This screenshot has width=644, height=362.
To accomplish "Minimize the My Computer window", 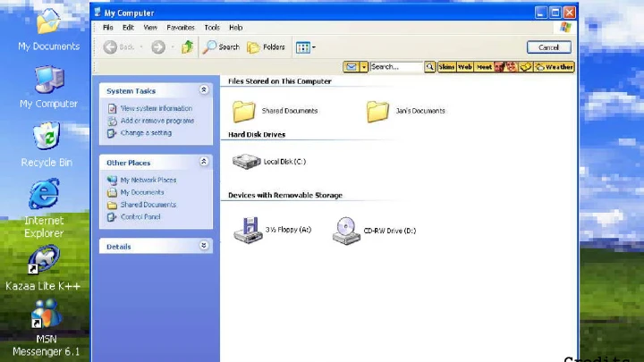I will (x=541, y=13).
